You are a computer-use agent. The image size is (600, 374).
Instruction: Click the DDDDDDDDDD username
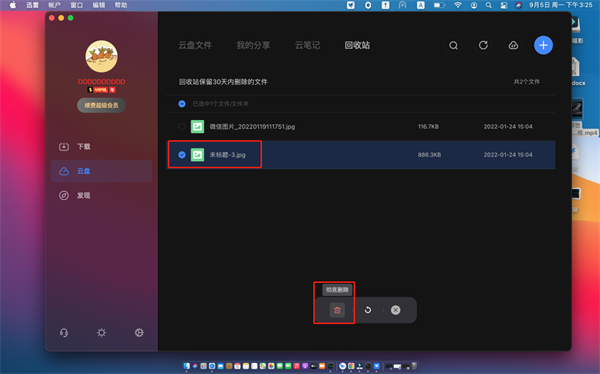click(101, 82)
